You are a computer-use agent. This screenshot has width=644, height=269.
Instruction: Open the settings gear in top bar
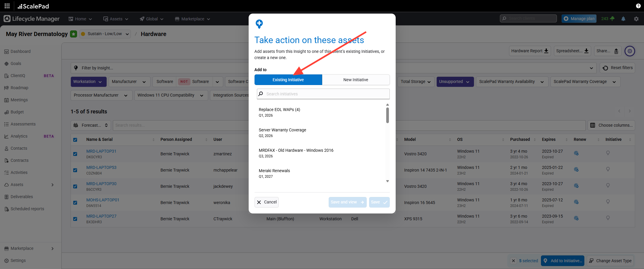click(636, 19)
